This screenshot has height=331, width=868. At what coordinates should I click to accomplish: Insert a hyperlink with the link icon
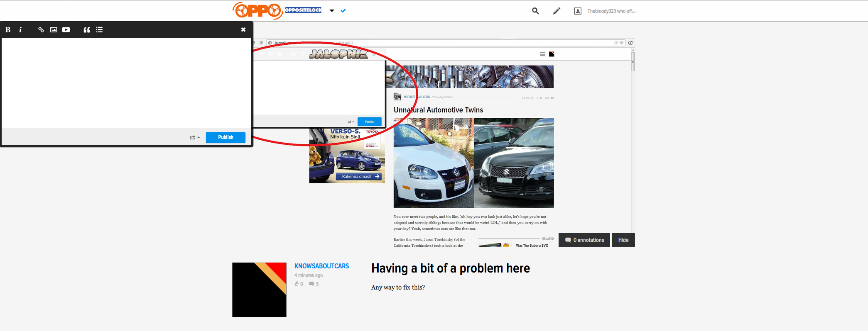41,29
